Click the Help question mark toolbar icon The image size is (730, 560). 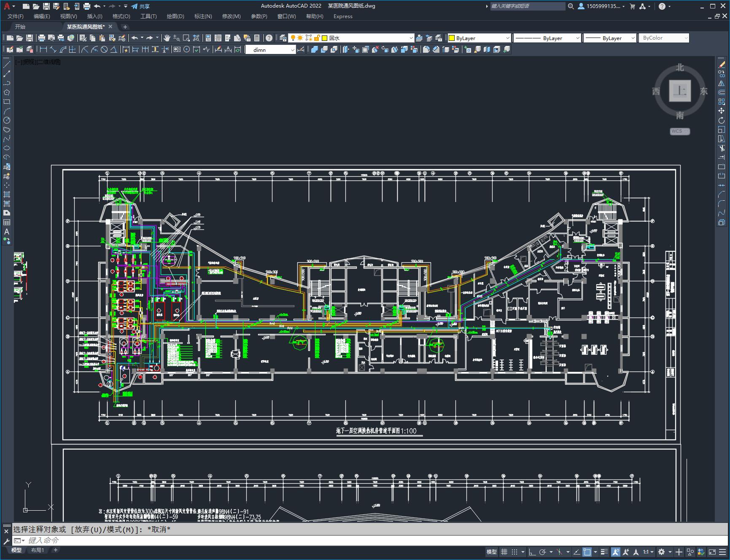pyautogui.click(x=269, y=38)
